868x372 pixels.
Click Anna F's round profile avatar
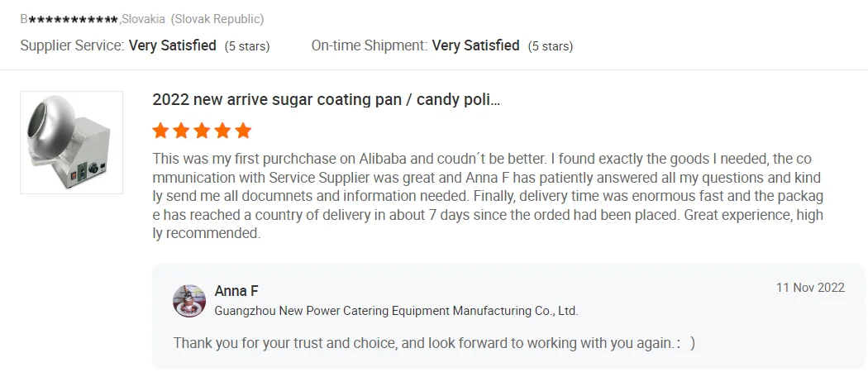(189, 301)
